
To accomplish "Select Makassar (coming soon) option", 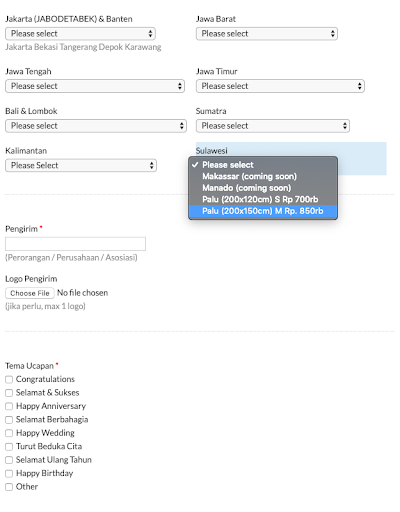I will (263, 176).
